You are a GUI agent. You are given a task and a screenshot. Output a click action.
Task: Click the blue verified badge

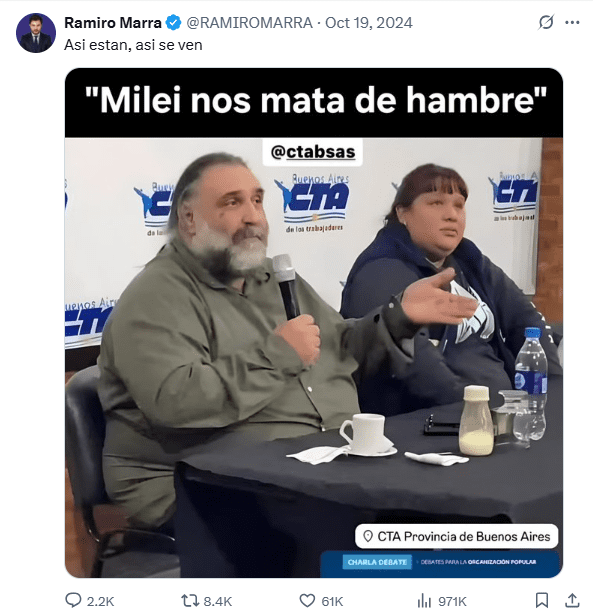[x=173, y=23]
